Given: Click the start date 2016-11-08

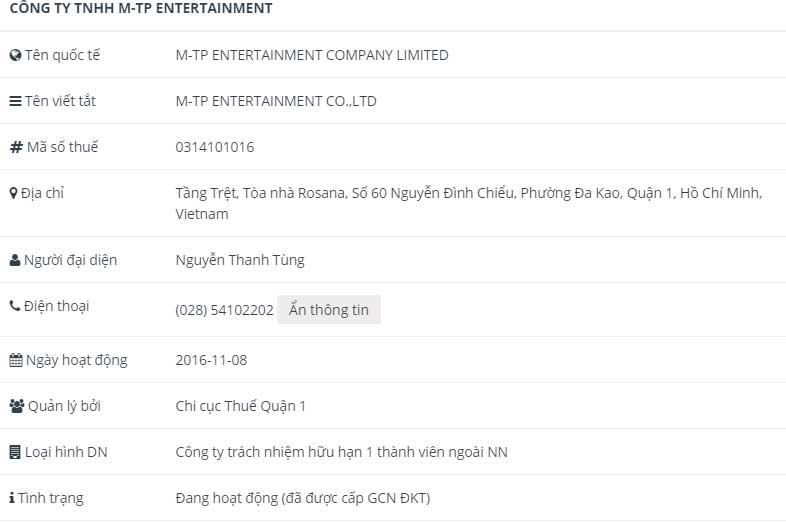Looking at the screenshot, I should point(211,360).
